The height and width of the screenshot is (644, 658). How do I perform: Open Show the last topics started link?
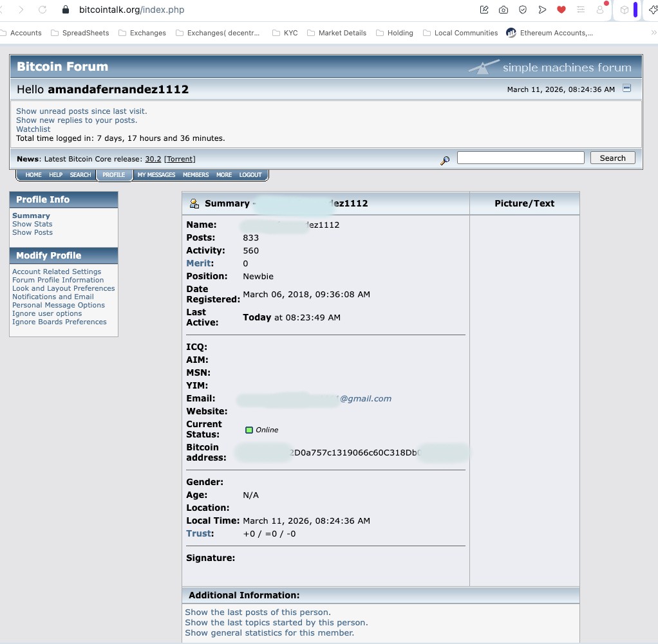tap(276, 623)
